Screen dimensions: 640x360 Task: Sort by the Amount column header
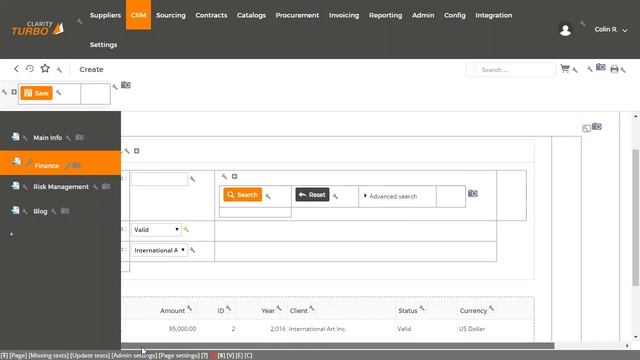click(172, 311)
